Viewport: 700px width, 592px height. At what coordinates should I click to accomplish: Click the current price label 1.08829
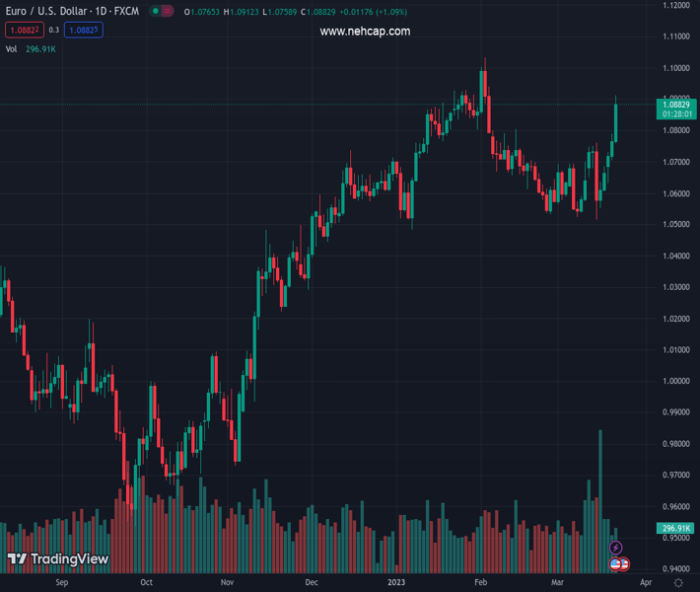[676, 104]
